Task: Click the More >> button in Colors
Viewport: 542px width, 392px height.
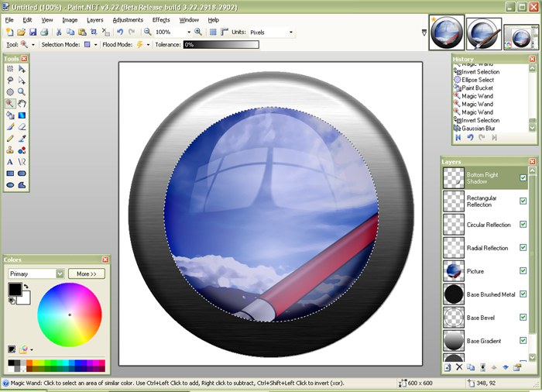Action: pos(87,273)
